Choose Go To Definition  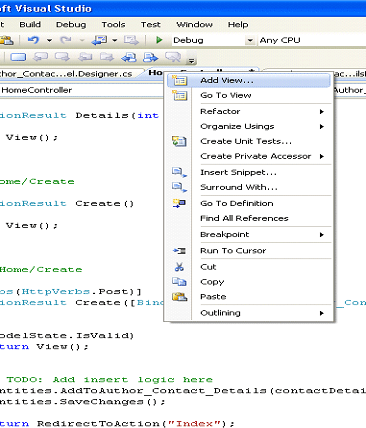point(249,203)
